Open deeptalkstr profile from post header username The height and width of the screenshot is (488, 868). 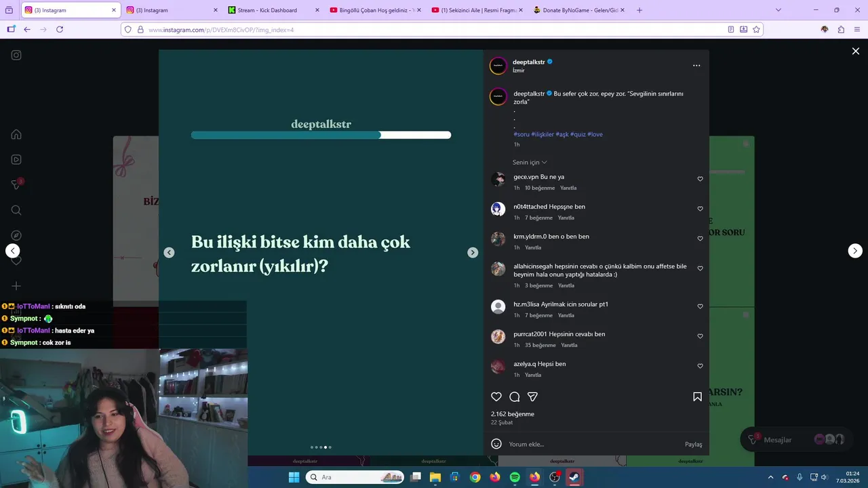click(528, 62)
